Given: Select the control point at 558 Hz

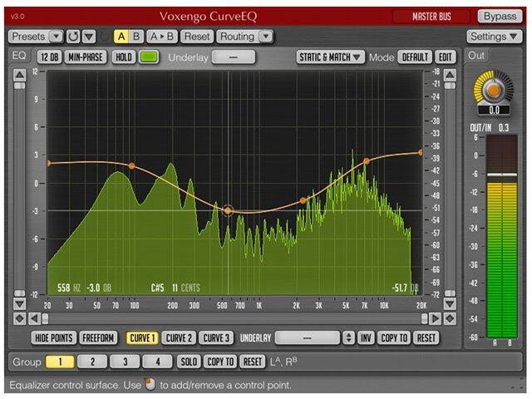Looking at the screenshot, I should point(228,210).
